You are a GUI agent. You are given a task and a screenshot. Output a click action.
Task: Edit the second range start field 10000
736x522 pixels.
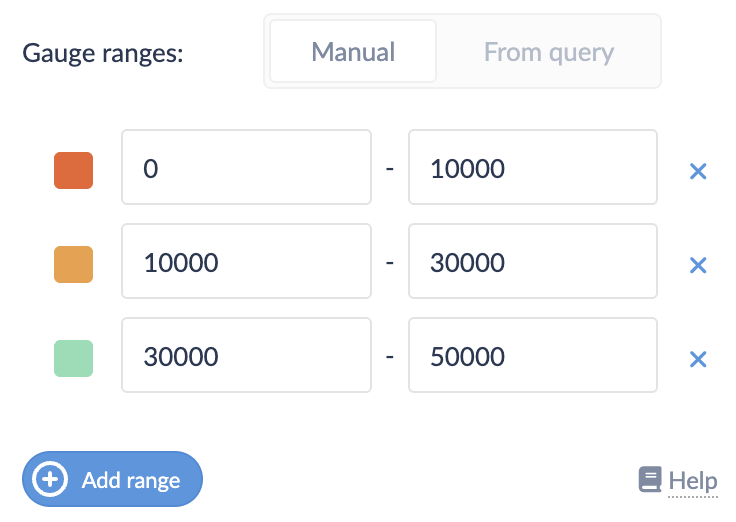(246, 261)
